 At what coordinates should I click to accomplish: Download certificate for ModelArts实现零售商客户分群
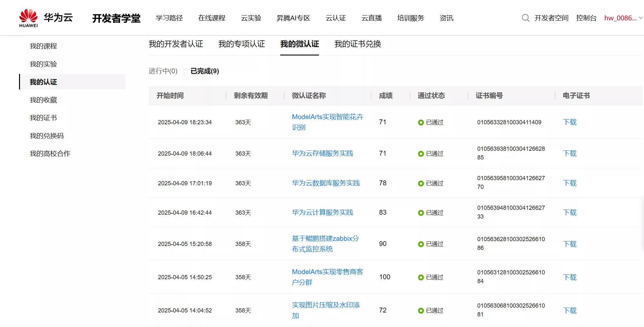[x=570, y=277]
